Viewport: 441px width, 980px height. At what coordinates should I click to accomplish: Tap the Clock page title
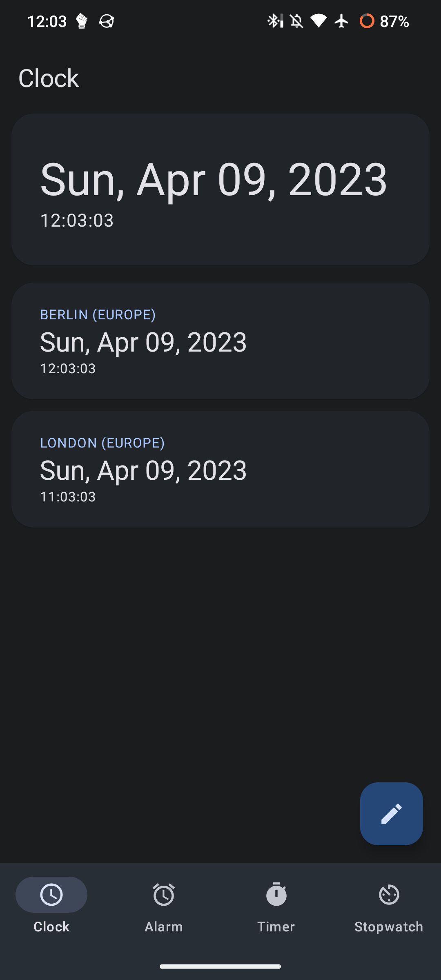click(x=49, y=78)
